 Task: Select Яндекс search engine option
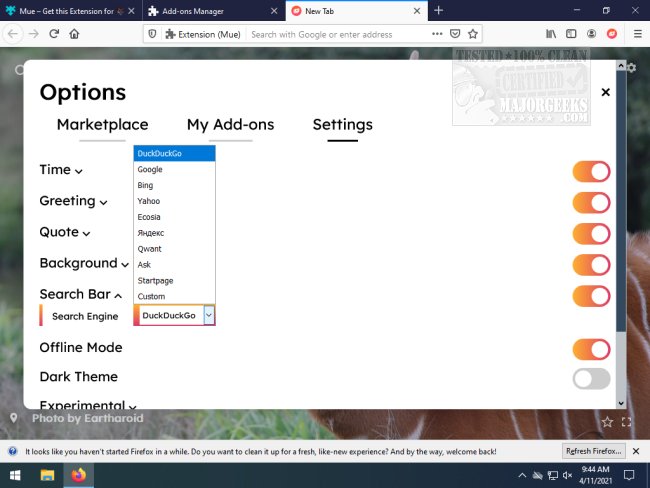pos(174,233)
